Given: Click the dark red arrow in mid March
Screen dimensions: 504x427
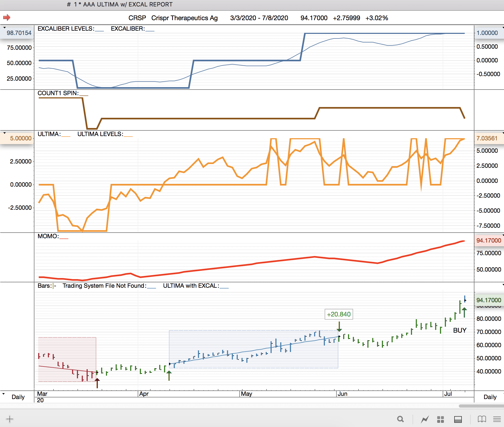Looking at the screenshot, I should click(x=97, y=383).
